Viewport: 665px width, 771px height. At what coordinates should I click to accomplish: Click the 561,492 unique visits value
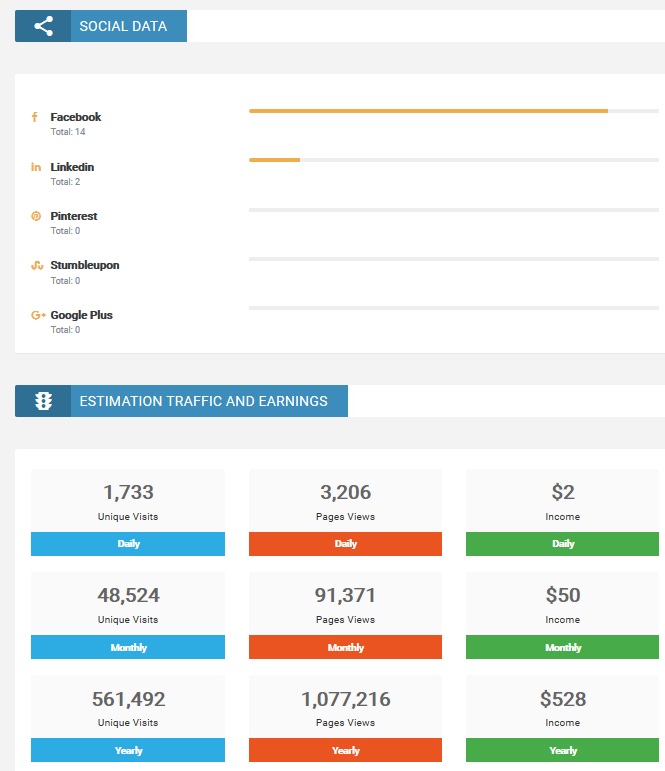128,699
